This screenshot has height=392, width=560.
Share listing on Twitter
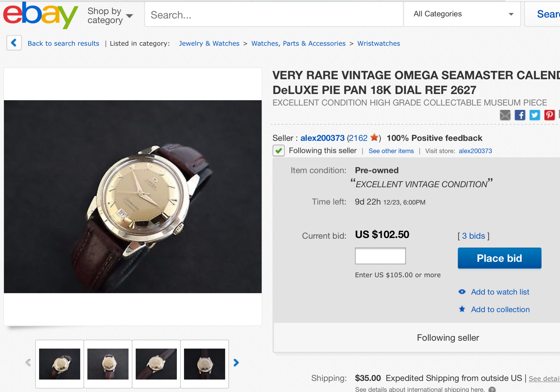point(534,115)
